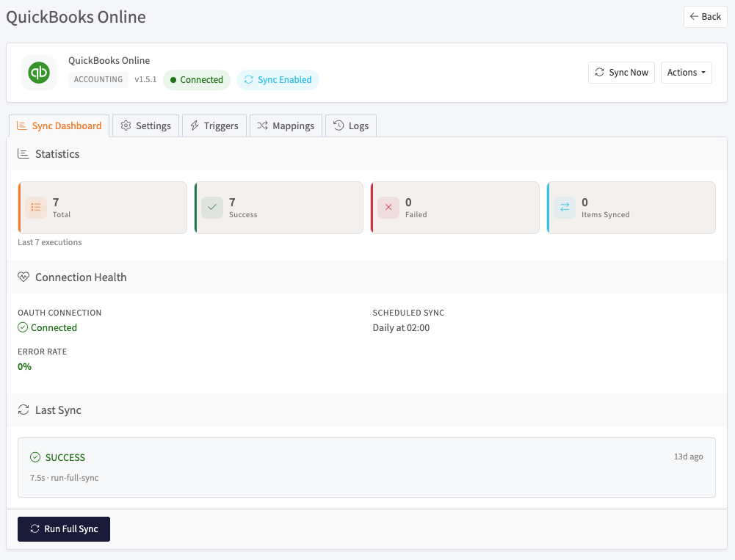Start sync with Run Full Sync button
This screenshot has width=735, height=560.
click(x=64, y=529)
